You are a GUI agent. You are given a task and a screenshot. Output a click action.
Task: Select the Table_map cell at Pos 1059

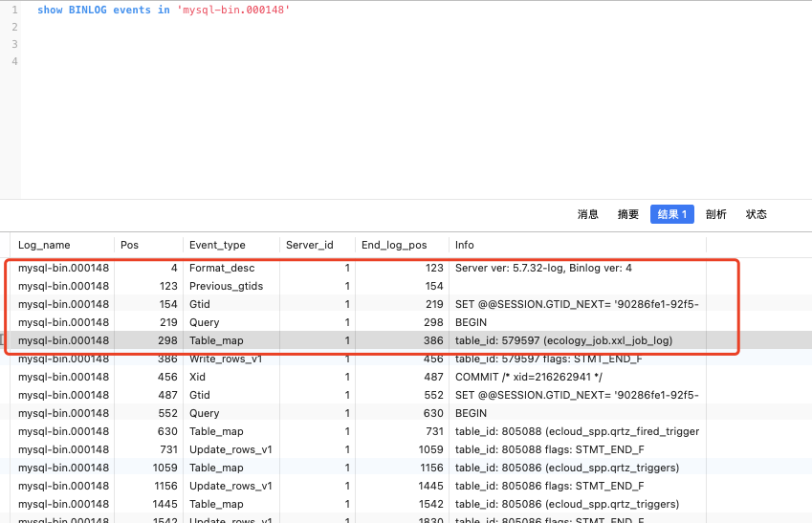[x=216, y=468]
